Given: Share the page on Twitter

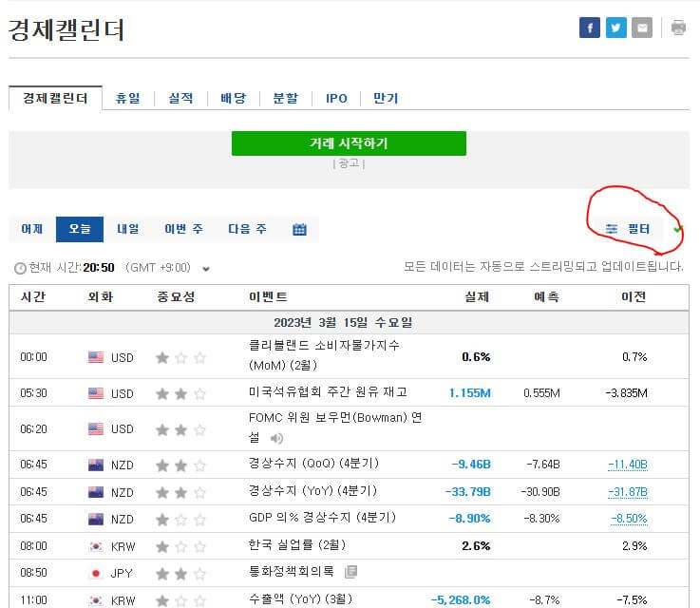Looking at the screenshot, I should (x=616, y=28).
